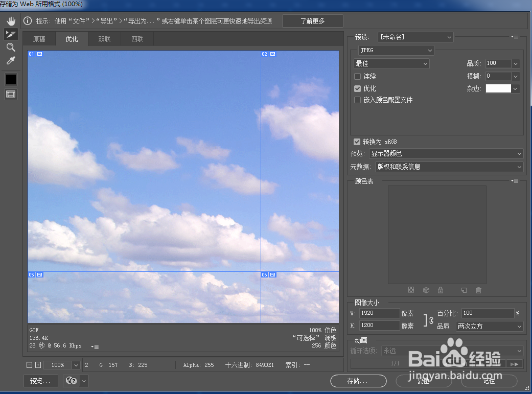Image resolution: width=532 pixels, height=394 pixels.
Task: Open the color table (颜色表) panel menu icon
Action: pyautogui.click(x=515, y=180)
